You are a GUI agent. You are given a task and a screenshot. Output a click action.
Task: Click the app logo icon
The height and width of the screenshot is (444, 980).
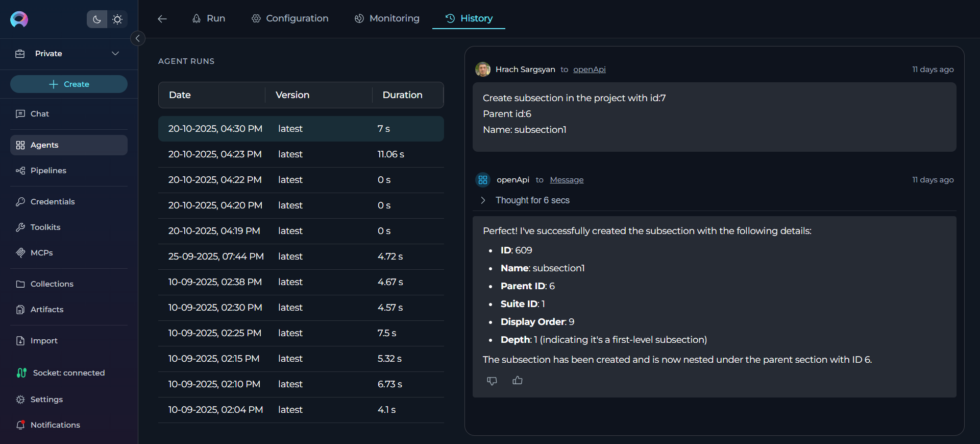19,19
